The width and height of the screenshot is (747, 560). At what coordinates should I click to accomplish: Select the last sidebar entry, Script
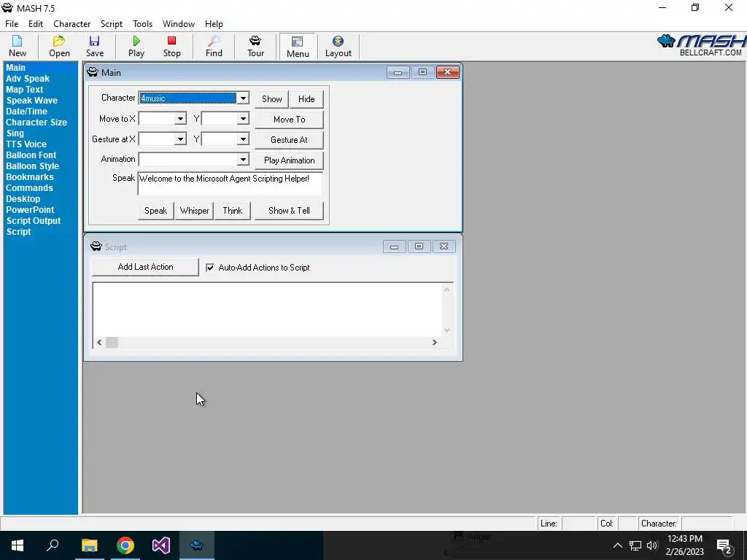click(18, 232)
